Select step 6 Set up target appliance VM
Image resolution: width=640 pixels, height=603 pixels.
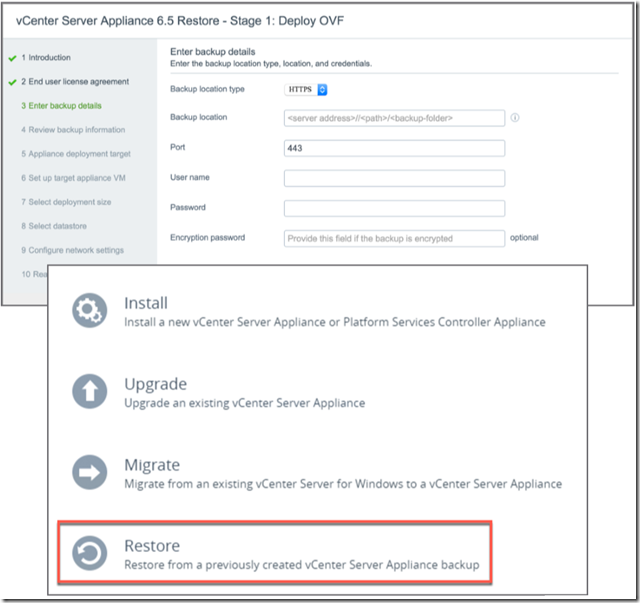(73, 178)
